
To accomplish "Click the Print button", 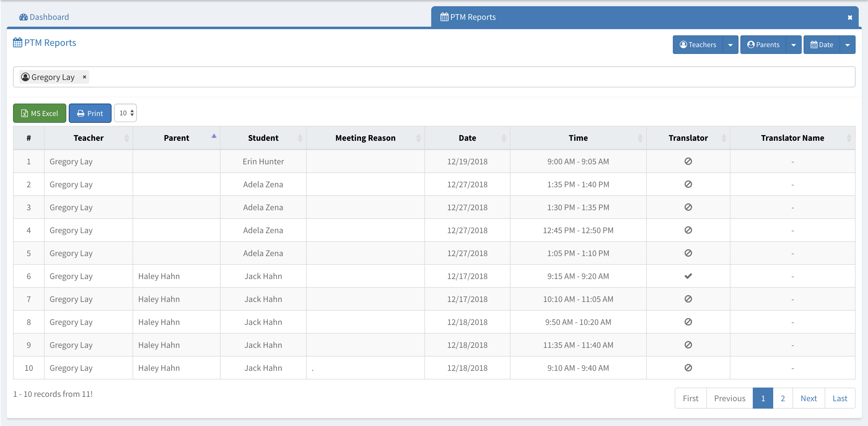I will click(90, 113).
